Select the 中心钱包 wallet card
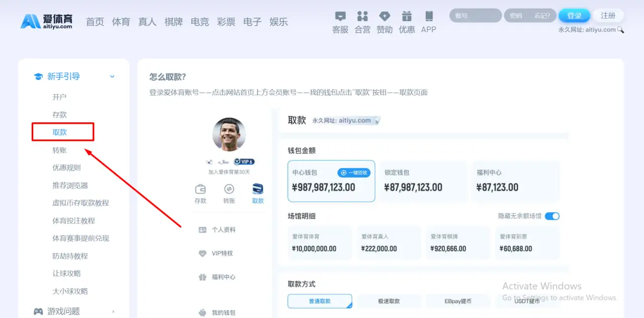The height and width of the screenshot is (318, 644). coord(332,181)
